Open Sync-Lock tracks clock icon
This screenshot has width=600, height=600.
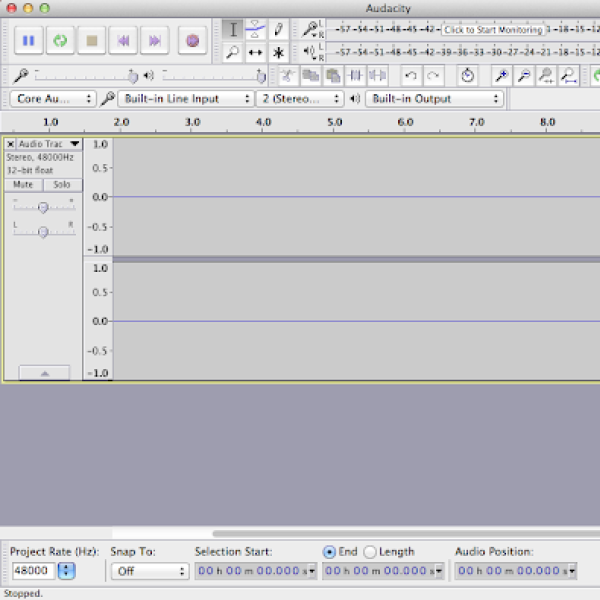click(467, 76)
